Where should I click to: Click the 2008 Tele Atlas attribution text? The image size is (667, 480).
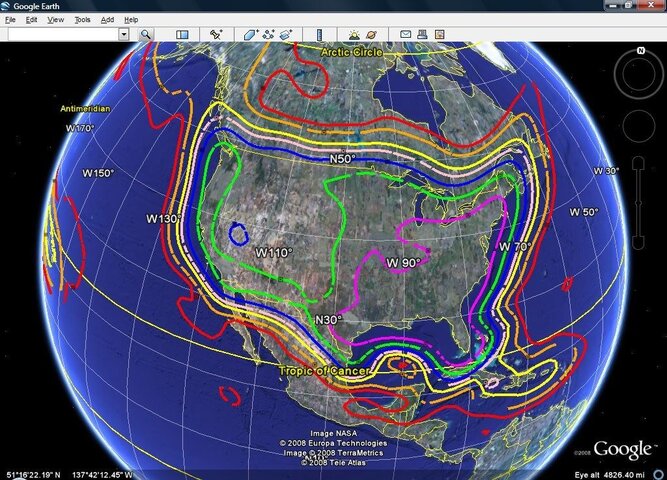[x=334, y=462]
